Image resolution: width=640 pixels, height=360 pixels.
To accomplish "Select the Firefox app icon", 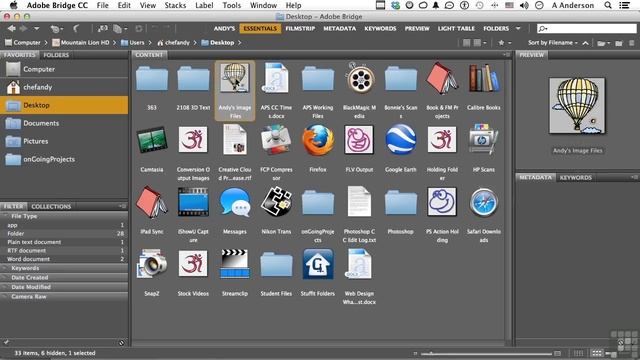I will pyautogui.click(x=318, y=140).
